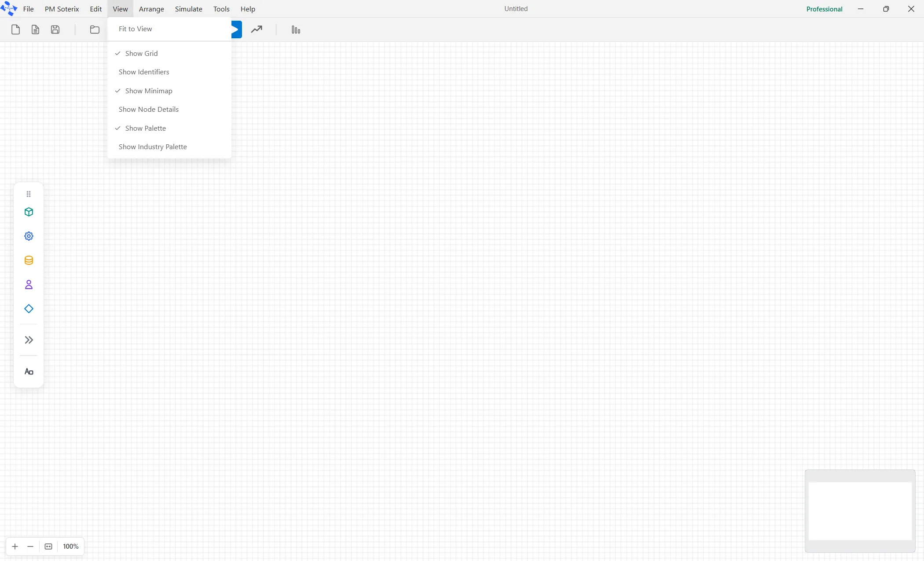Uncheck Show Palette option
The height and width of the screenshot is (561, 924).
click(x=169, y=128)
